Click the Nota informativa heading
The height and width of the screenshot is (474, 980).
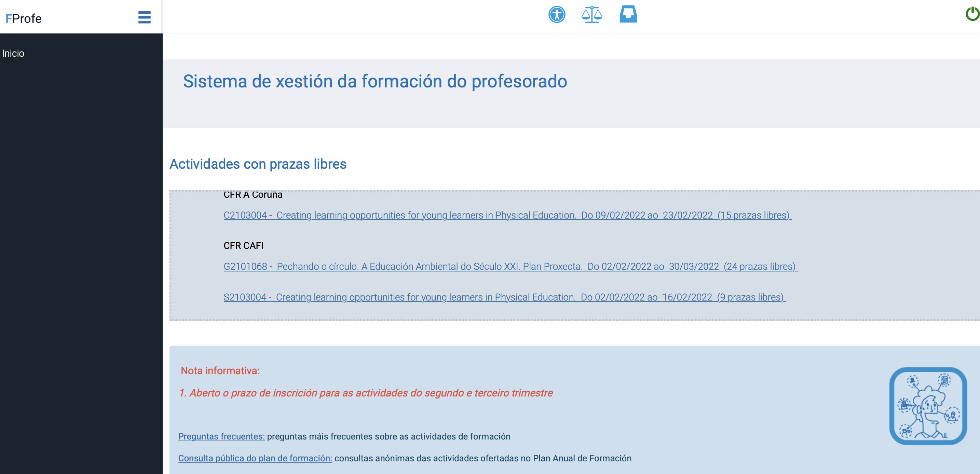point(220,371)
